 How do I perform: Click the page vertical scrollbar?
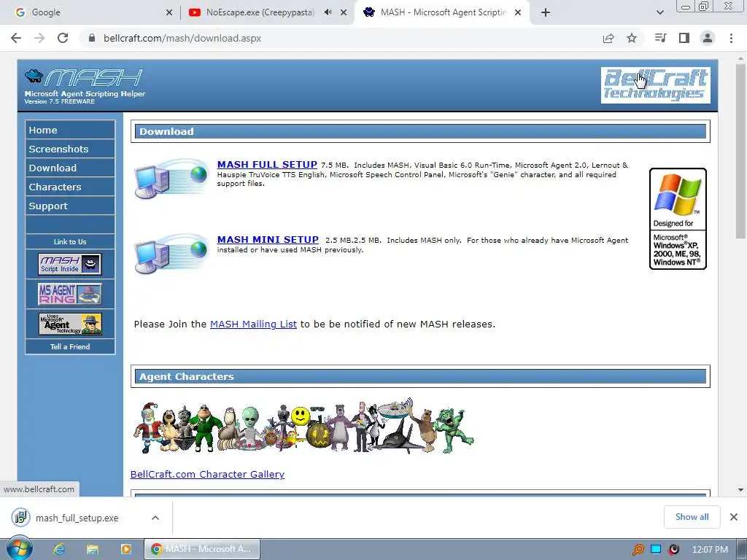[740, 152]
